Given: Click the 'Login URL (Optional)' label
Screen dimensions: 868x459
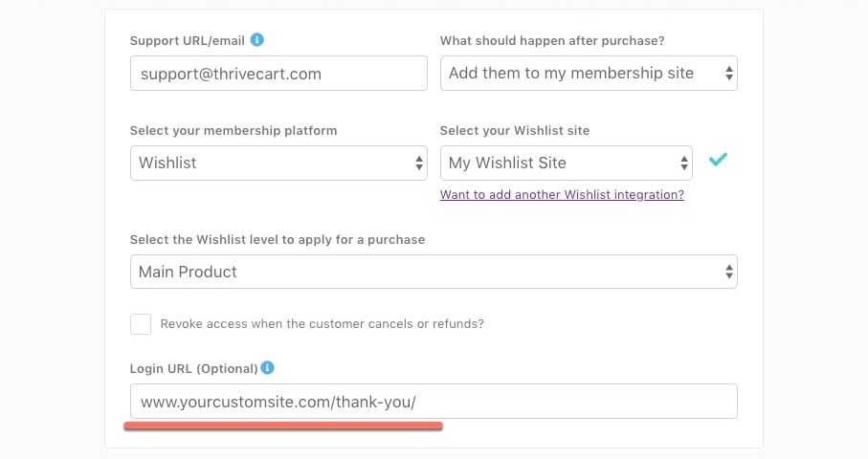Looking at the screenshot, I should point(193,368).
